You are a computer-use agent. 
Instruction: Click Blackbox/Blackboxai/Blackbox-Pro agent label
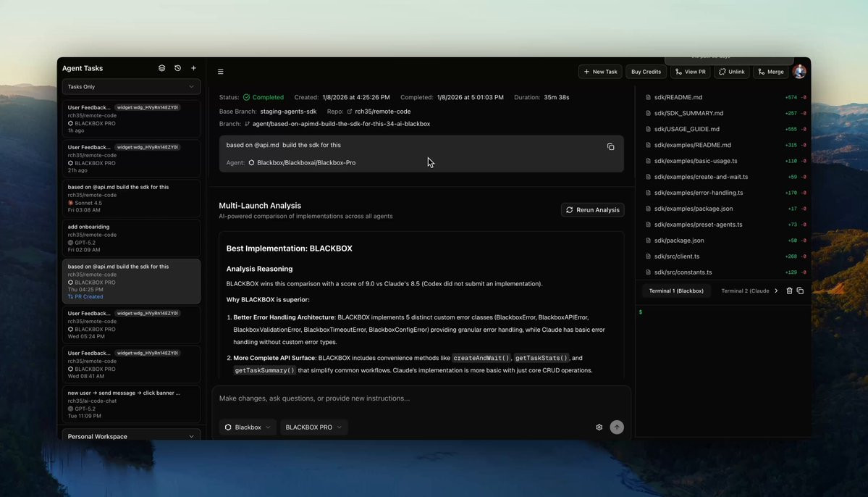(x=306, y=163)
